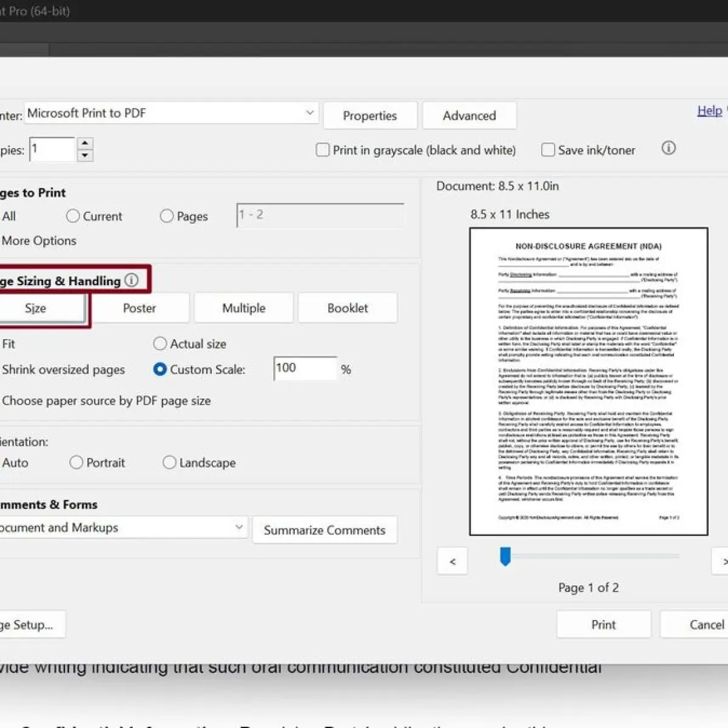Select the Current page radio button
The width and height of the screenshot is (728, 728).
[73, 216]
